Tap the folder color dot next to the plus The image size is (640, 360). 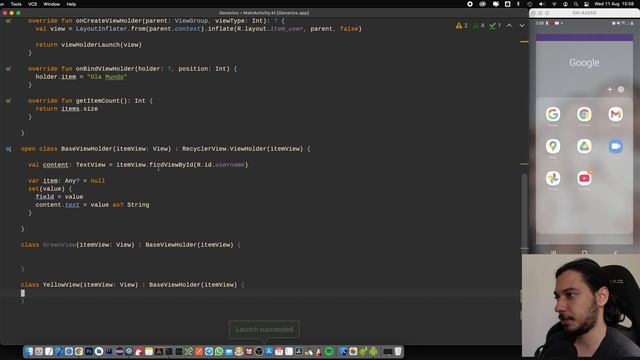621,89
